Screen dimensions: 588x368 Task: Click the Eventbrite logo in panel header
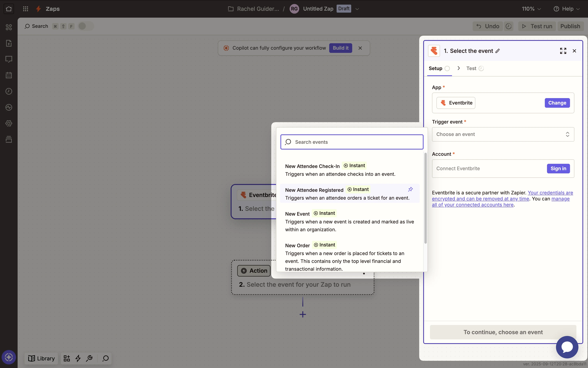[434, 51]
